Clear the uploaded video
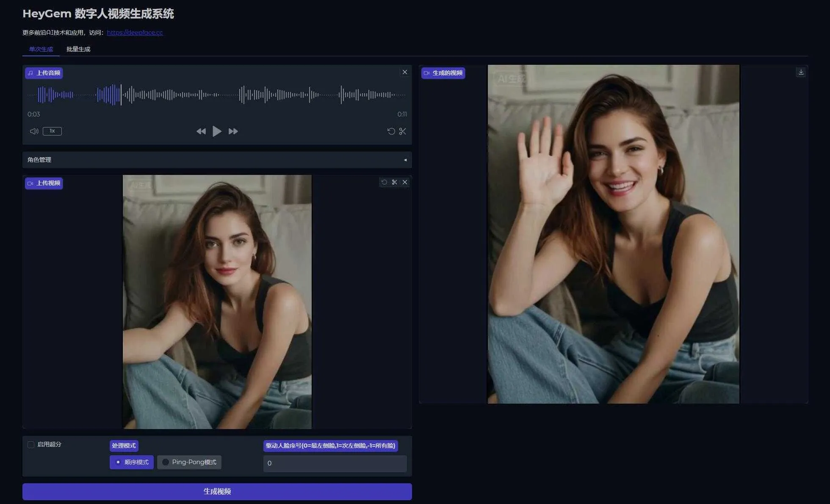This screenshot has height=504, width=830. pyautogui.click(x=405, y=182)
